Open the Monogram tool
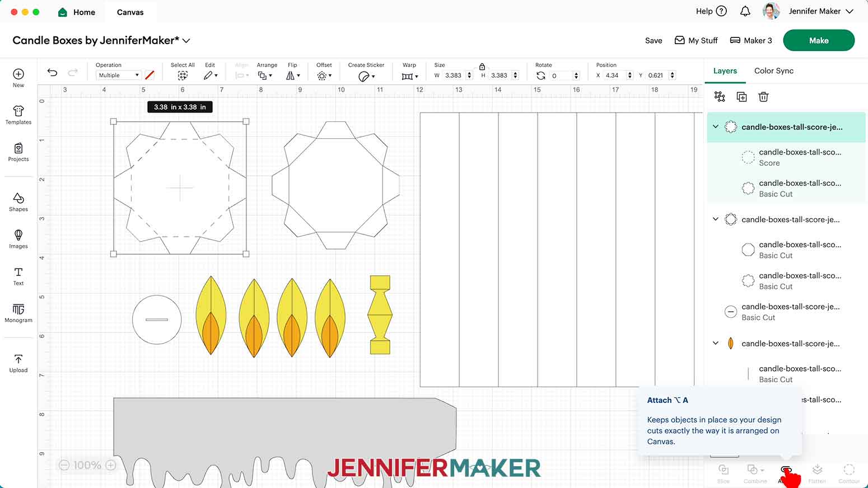The image size is (868, 488). tap(18, 313)
